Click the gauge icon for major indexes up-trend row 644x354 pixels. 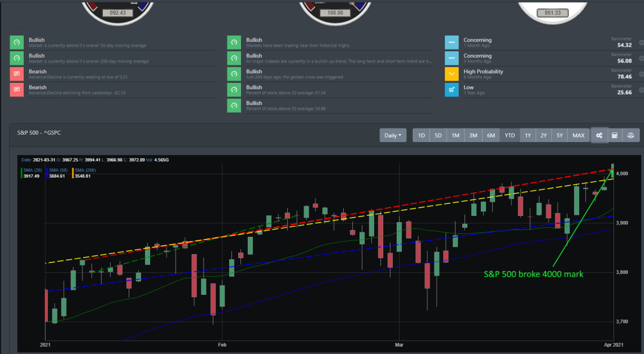(x=234, y=58)
